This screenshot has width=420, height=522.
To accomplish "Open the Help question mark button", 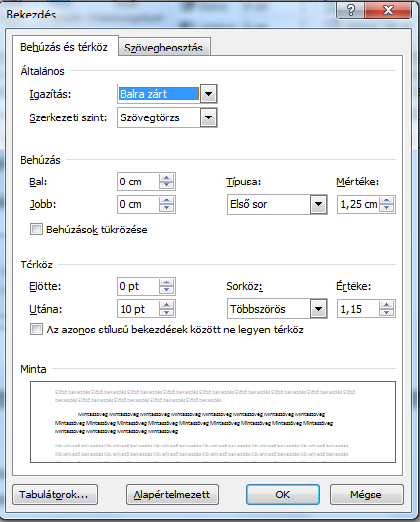I will click(351, 10).
